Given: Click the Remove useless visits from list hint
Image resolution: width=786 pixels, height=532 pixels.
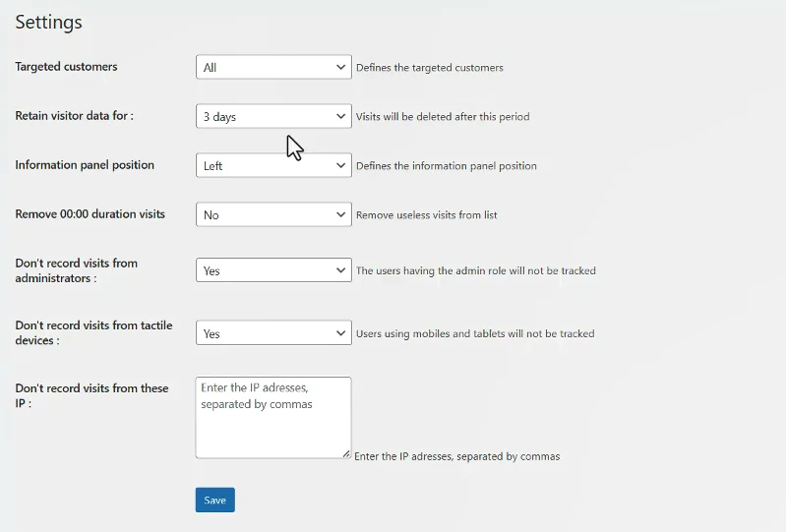Looking at the screenshot, I should 427,215.
